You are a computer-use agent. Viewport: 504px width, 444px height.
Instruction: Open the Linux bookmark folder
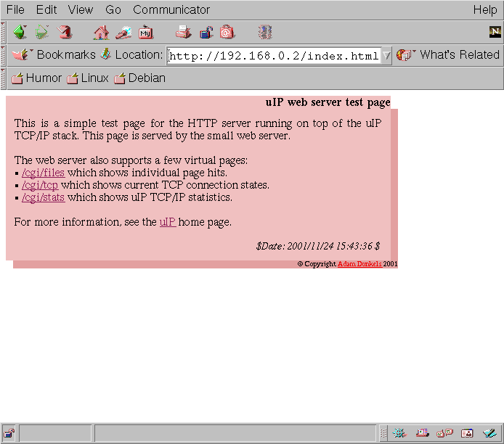pos(87,78)
